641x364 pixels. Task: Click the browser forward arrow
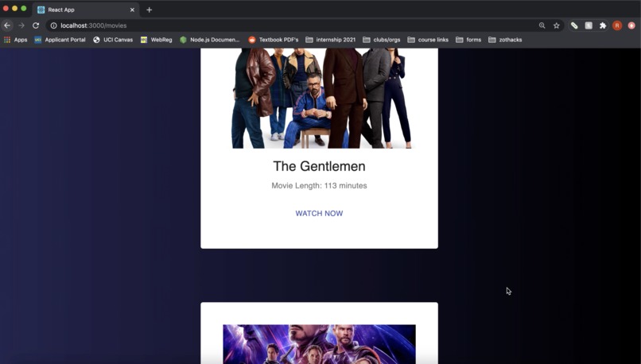21,25
